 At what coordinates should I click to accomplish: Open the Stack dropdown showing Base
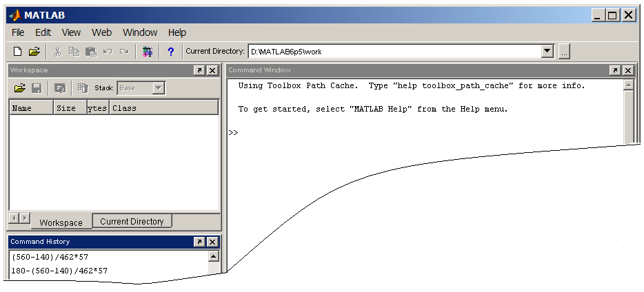click(x=158, y=87)
